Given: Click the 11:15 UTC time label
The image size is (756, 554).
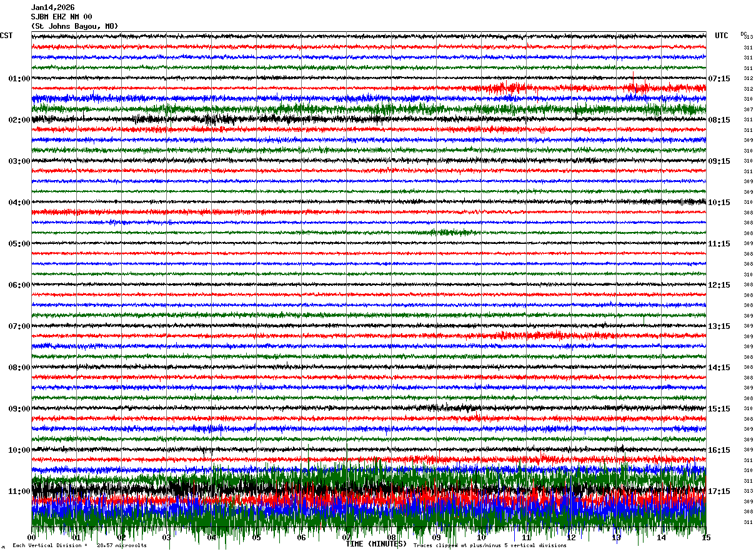Looking at the screenshot, I should point(719,244).
